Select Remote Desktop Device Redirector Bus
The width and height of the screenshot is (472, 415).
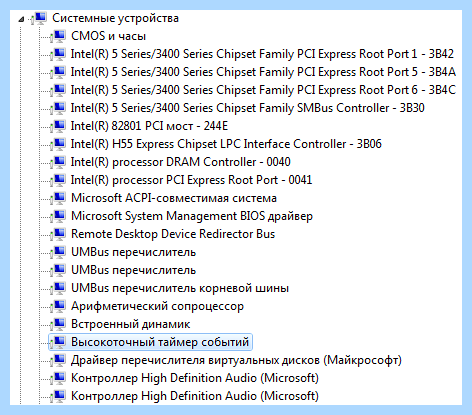(x=173, y=234)
